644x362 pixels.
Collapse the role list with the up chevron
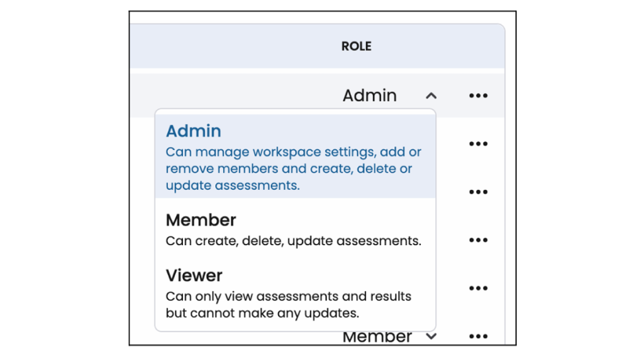(x=431, y=96)
